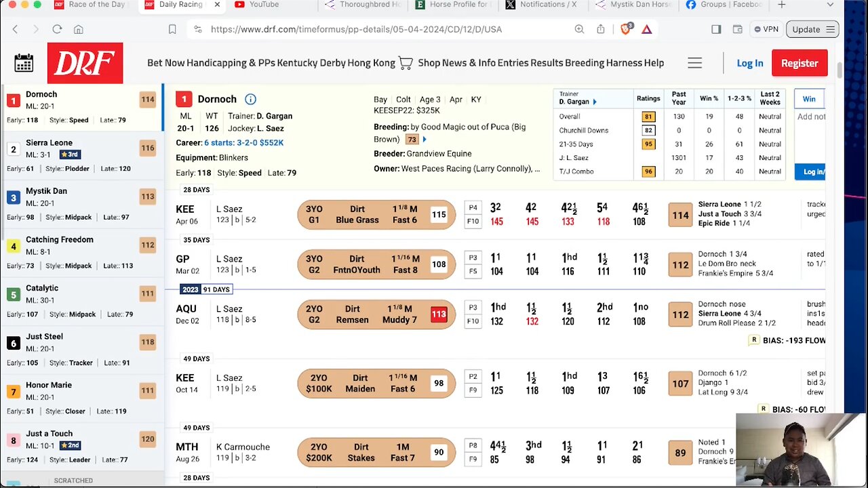Open the calendar race date picker icon
Screen dimensions: 868x488
pyautogui.click(x=24, y=63)
